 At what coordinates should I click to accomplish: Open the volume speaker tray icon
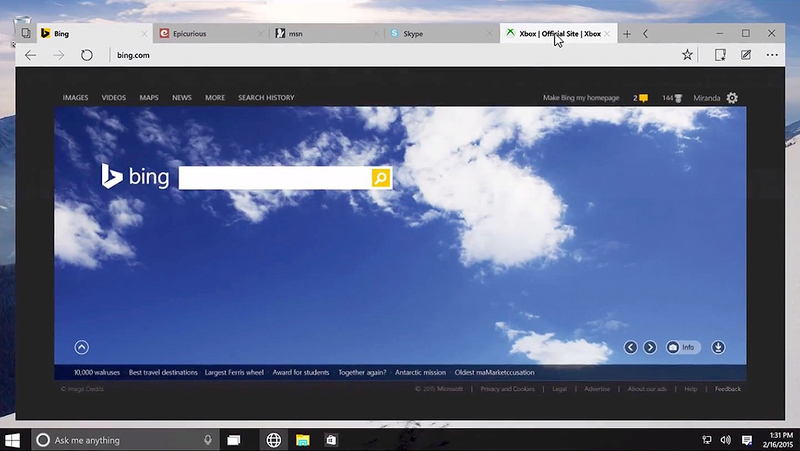[726, 440]
